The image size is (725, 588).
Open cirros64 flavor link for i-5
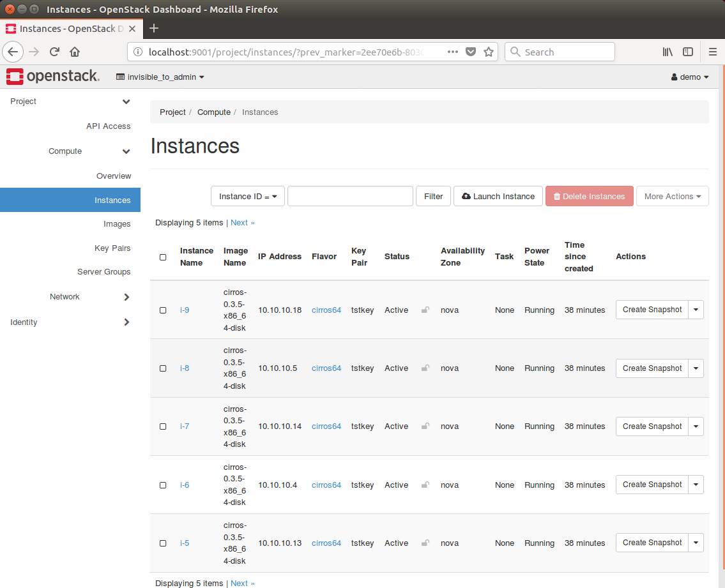pos(326,543)
